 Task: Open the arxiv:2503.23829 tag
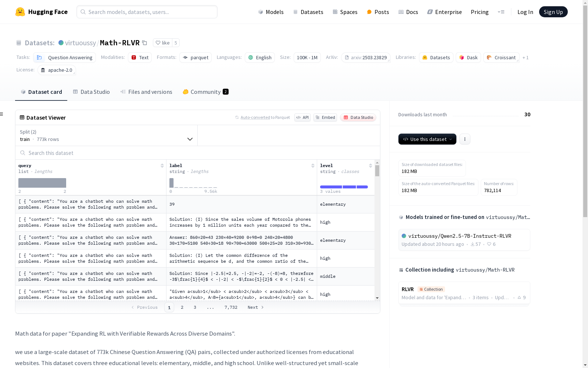[366, 57]
